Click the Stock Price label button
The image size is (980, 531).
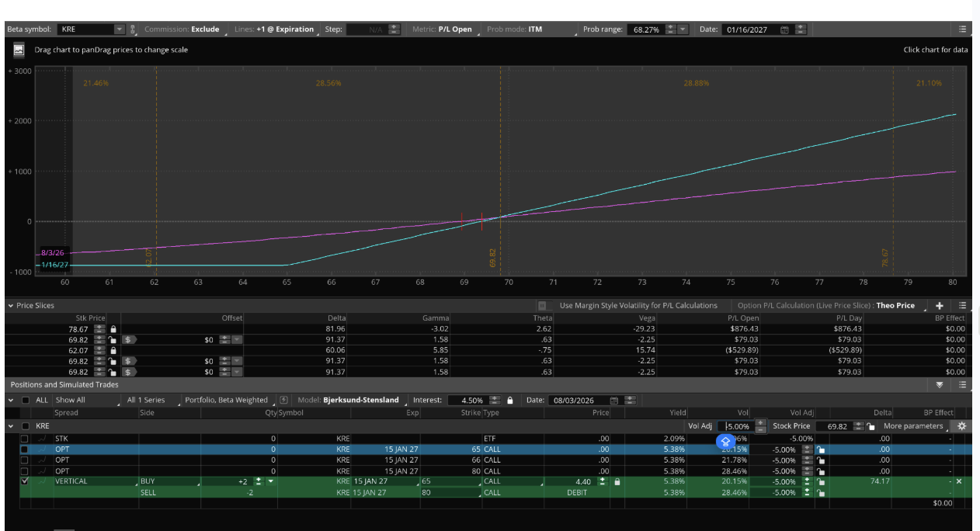click(x=791, y=426)
